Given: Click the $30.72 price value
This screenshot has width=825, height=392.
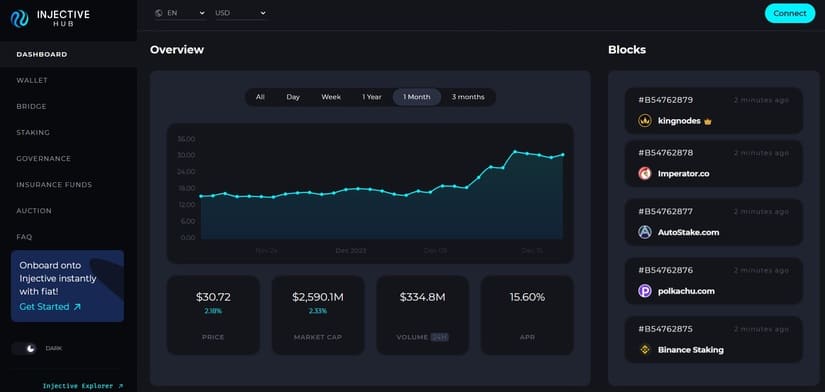Looking at the screenshot, I should (x=213, y=297).
